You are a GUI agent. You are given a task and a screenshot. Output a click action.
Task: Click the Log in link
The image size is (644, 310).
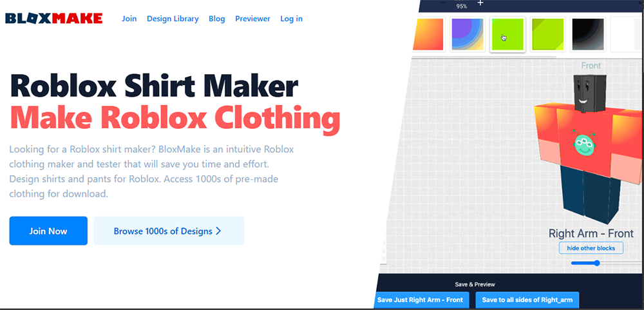tap(291, 19)
